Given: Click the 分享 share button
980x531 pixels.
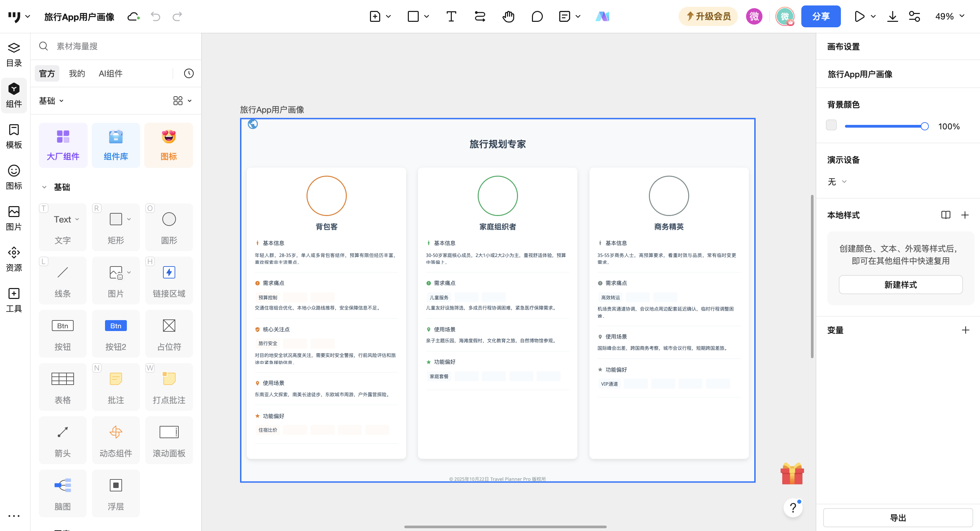Looking at the screenshot, I should pyautogui.click(x=821, y=16).
